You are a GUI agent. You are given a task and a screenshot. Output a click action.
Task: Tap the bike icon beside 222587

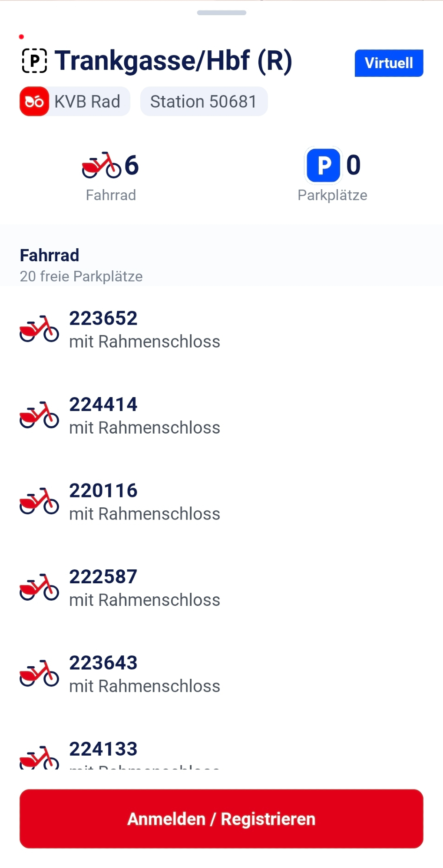point(39,588)
